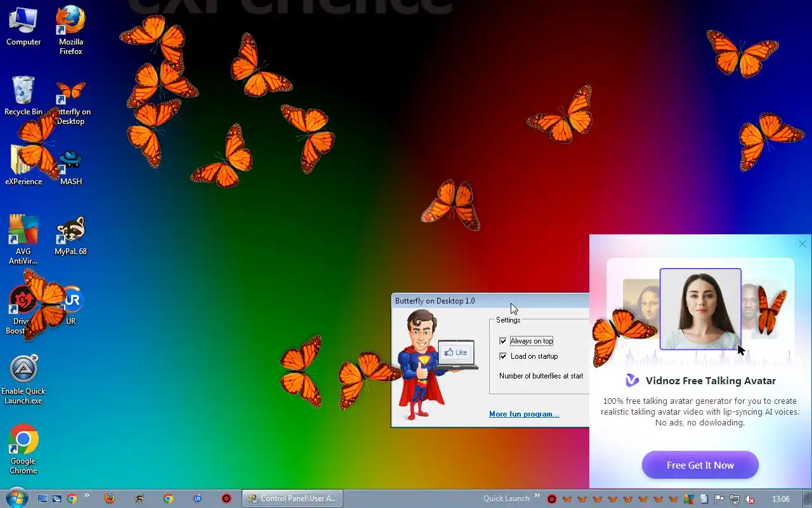Open the pinned Firefox taskbar icon

pos(110,498)
